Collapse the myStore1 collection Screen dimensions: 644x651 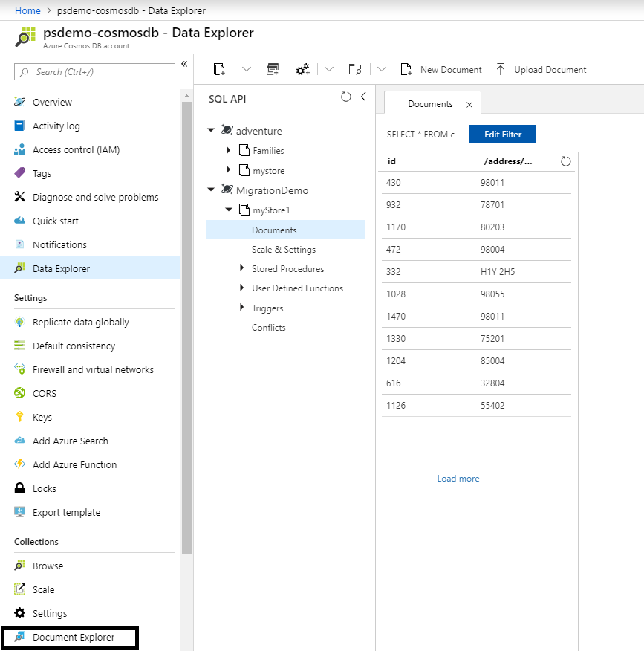click(229, 210)
